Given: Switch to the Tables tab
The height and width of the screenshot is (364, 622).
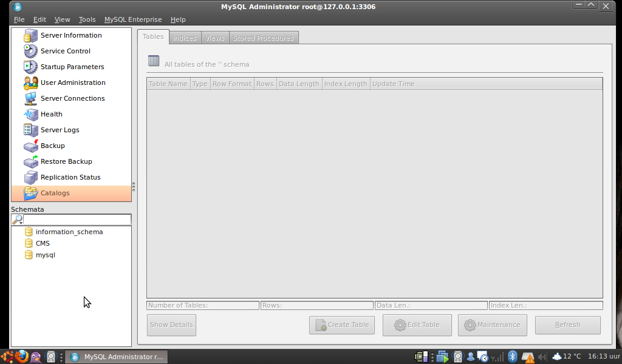Looking at the screenshot, I should (x=153, y=36).
